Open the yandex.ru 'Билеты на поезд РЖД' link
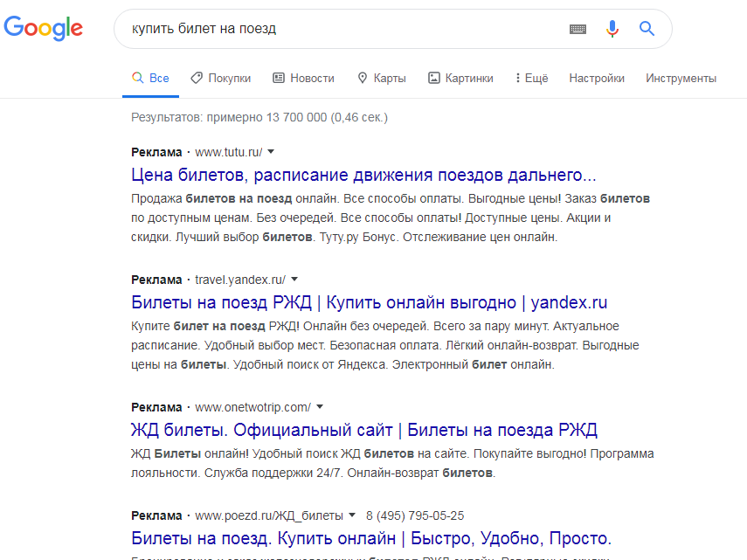 pyautogui.click(x=370, y=302)
